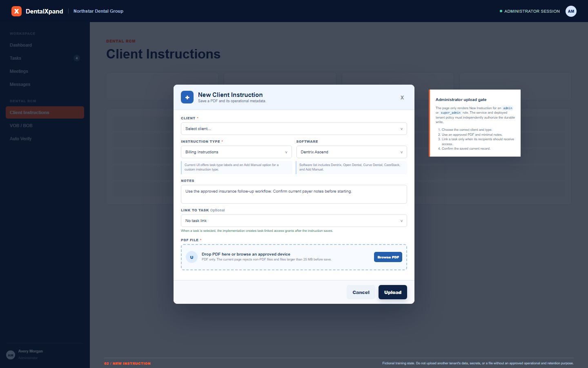Viewport: 588px width, 368px height.
Task: Click the 'super_admin' code label
Action: [450, 113]
